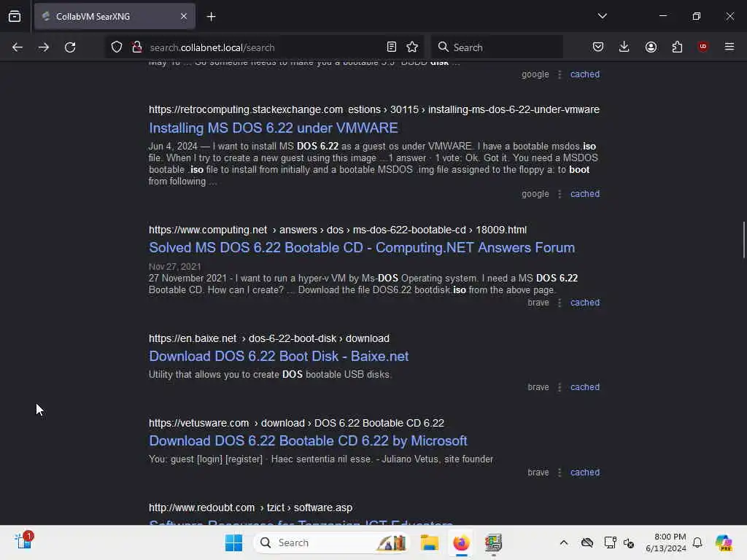The image size is (747, 560).
Task: Open cached link for stackexchange result
Action: [x=584, y=194]
